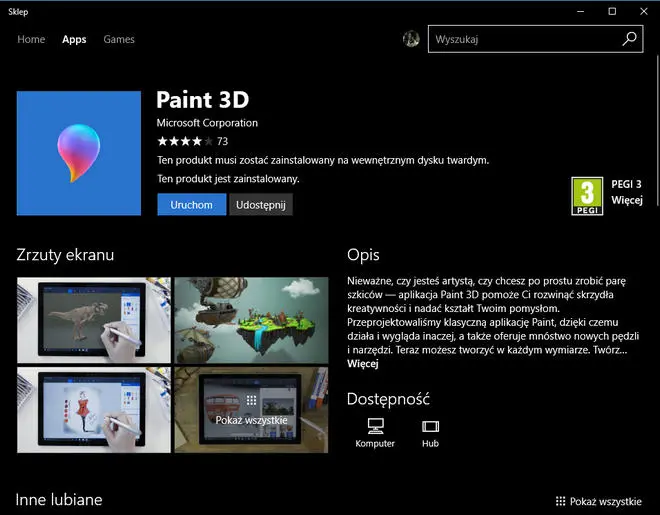Click the Paint 3D app logo
Screen dimensions: 660x515
[79, 153]
